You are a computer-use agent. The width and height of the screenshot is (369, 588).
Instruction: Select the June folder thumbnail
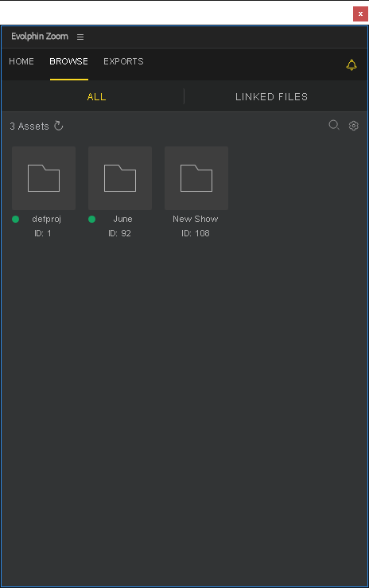point(120,178)
